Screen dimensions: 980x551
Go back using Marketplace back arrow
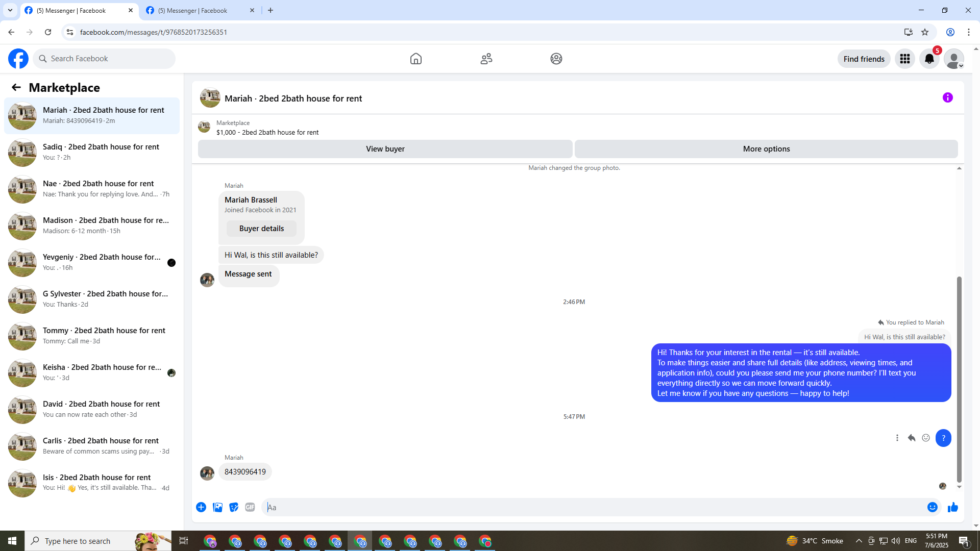point(16,87)
